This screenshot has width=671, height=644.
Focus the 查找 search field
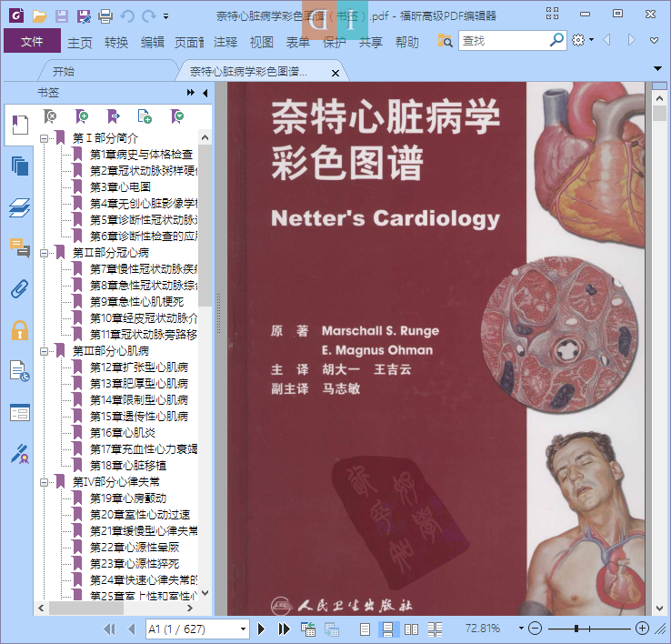point(504,41)
